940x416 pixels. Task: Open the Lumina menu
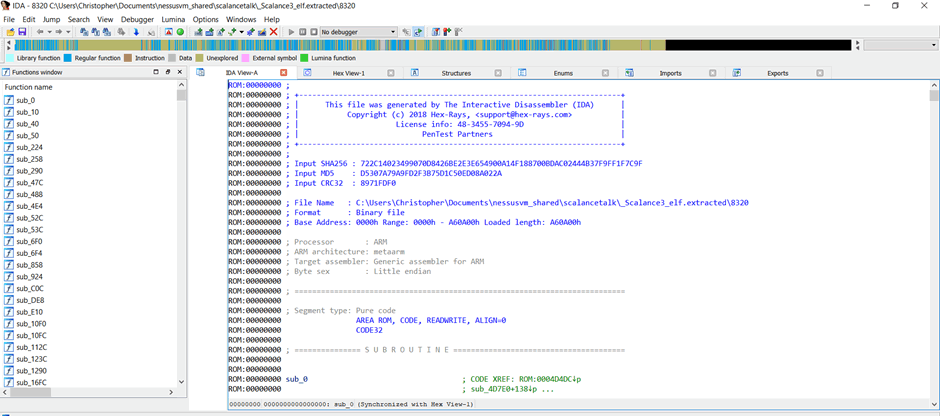[174, 19]
